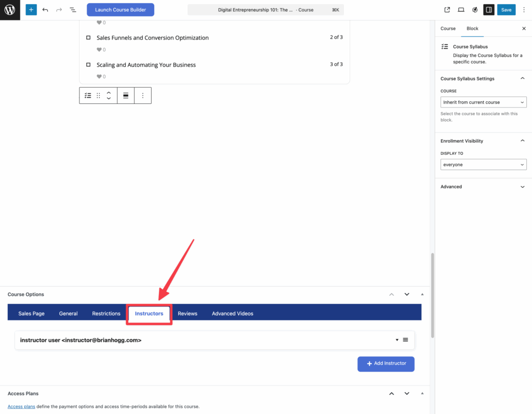The width and height of the screenshot is (532, 414).
Task: Open the Display To everyone dropdown
Action: click(x=483, y=165)
